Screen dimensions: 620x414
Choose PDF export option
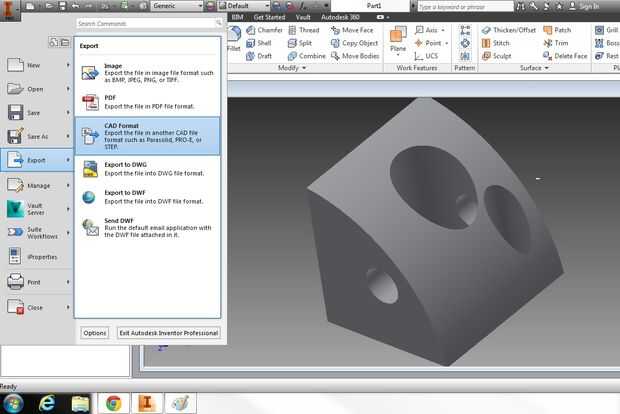click(x=147, y=102)
